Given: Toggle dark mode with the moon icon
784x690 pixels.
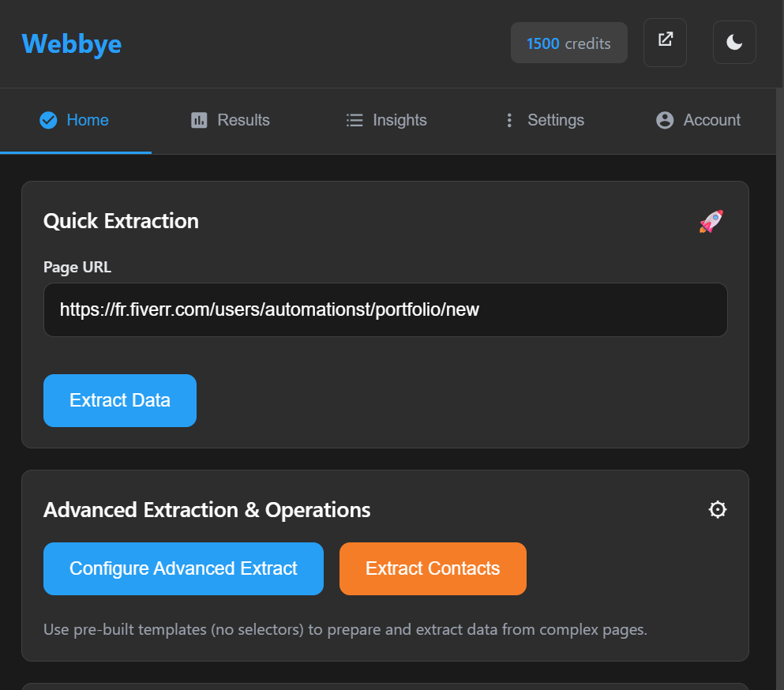Looking at the screenshot, I should (x=734, y=43).
